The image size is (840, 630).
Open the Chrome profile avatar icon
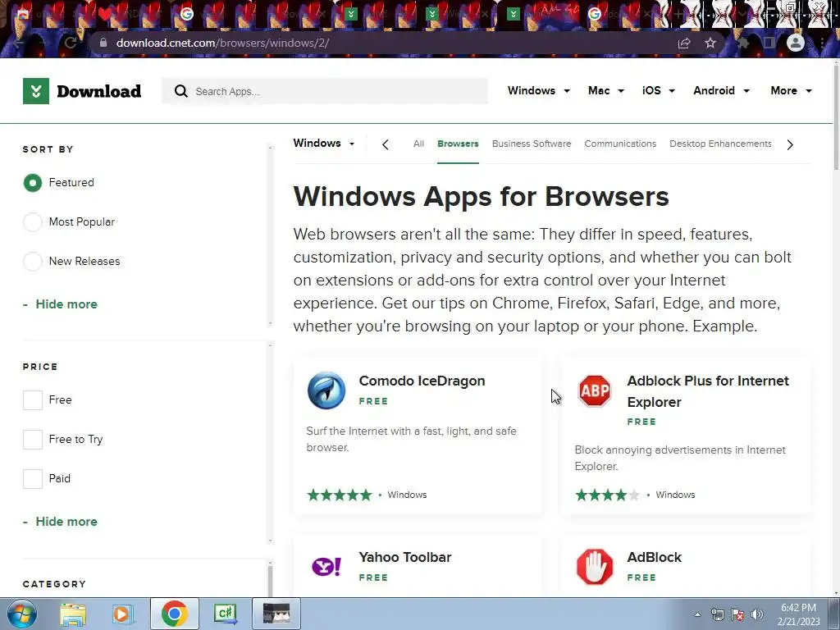796,43
